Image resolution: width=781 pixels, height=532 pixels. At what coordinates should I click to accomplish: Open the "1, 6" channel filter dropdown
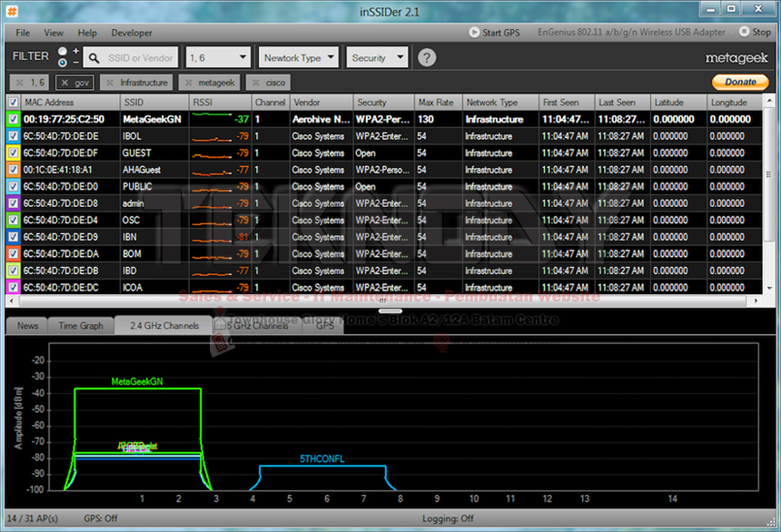click(x=218, y=58)
